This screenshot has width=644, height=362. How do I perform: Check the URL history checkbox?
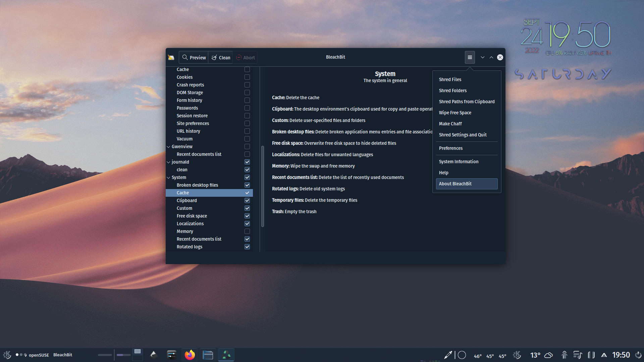[x=247, y=131]
